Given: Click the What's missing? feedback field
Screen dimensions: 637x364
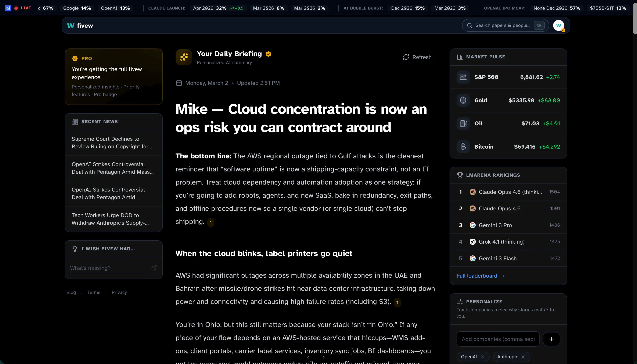Looking at the screenshot, I should pyautogui.click(x=109, y=268).
